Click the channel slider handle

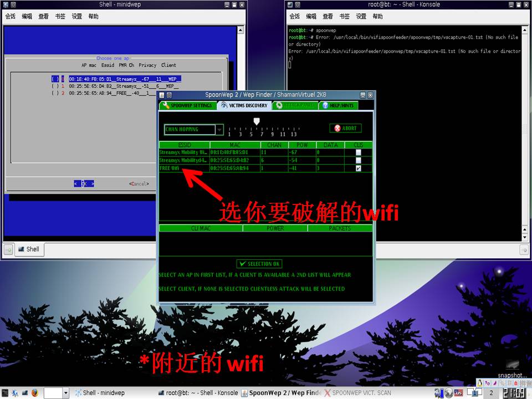coord(257,121)
